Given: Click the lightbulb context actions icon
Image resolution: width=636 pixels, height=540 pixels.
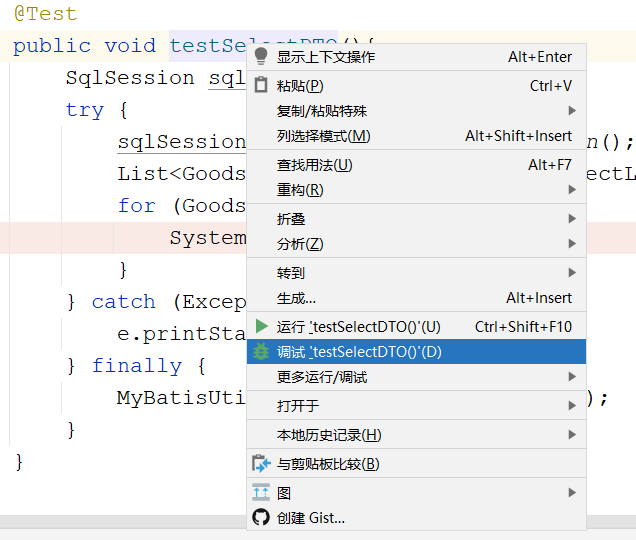Looking at the screenshot, I should [x=261, y=57].
